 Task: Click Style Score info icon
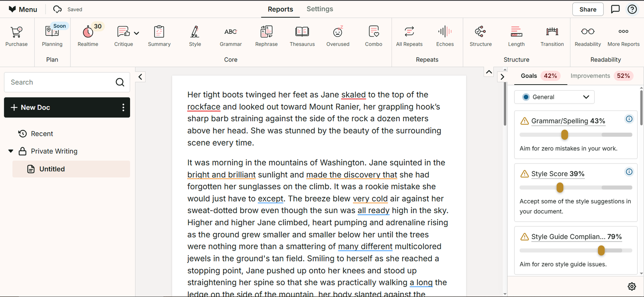629,172
